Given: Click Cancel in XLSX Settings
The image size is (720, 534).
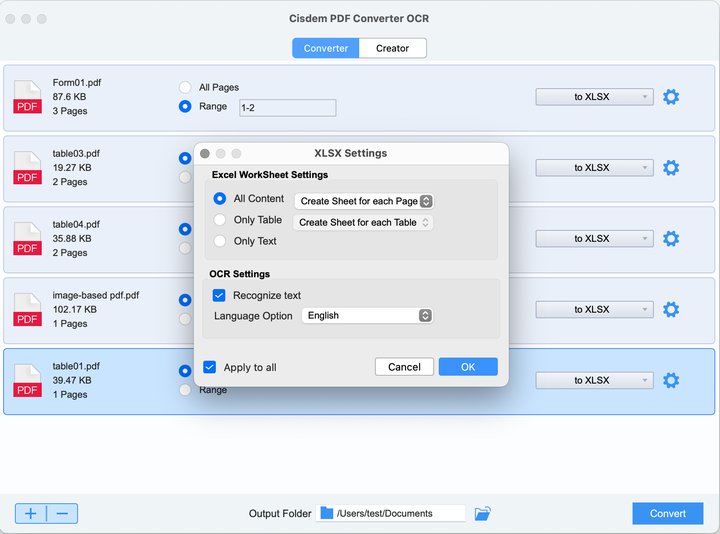Looking at the screenshot, I should coord(404,367).
